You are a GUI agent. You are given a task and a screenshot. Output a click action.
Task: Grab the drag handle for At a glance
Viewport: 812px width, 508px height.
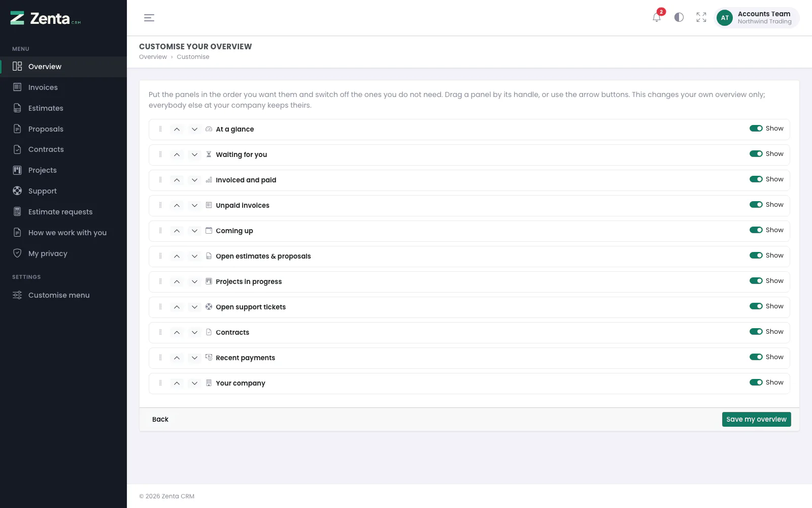point(160,129)
